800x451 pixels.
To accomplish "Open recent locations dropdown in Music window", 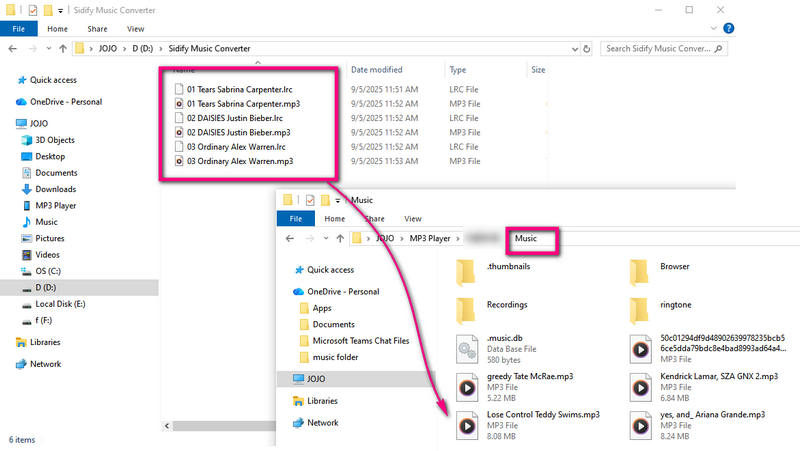I will coord(326,238).
